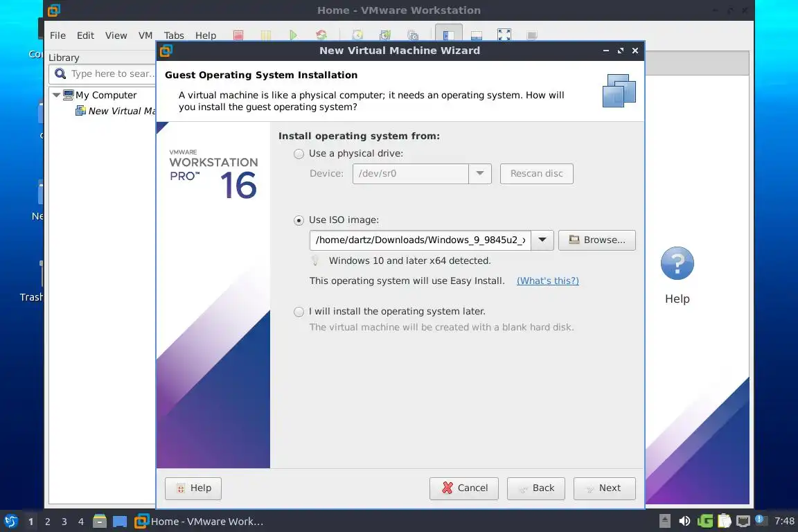Click the revert to snapshot toolbar icon

[x=385, y=35]
